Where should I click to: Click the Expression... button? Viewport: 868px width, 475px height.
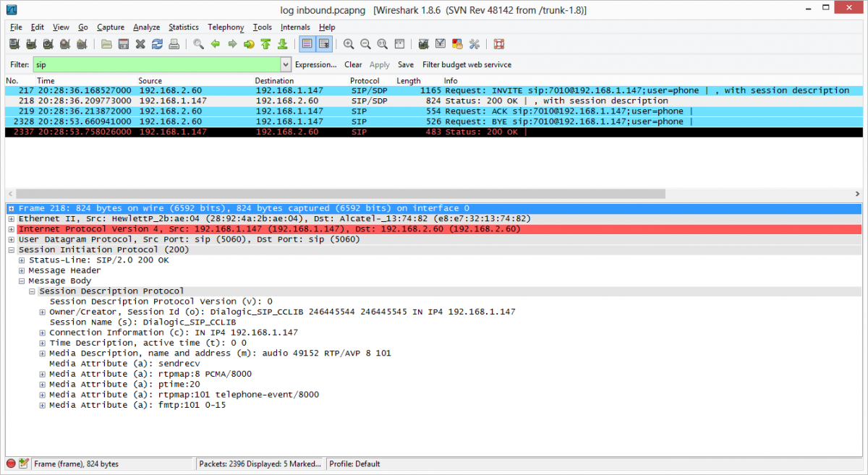(x=316, y=64)
